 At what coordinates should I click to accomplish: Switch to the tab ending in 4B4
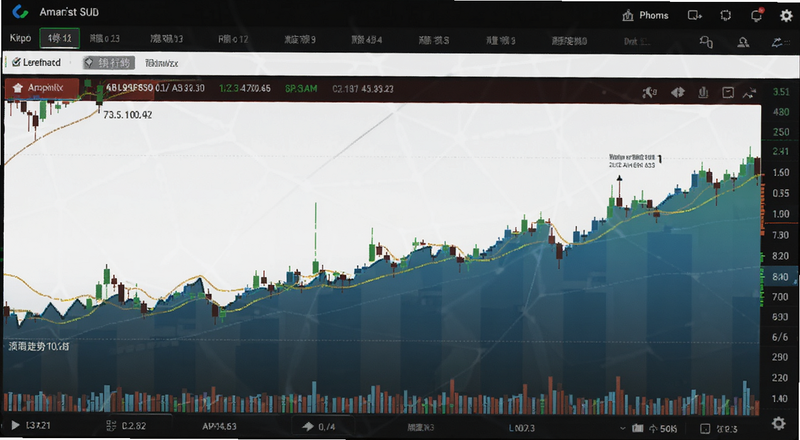367,39
